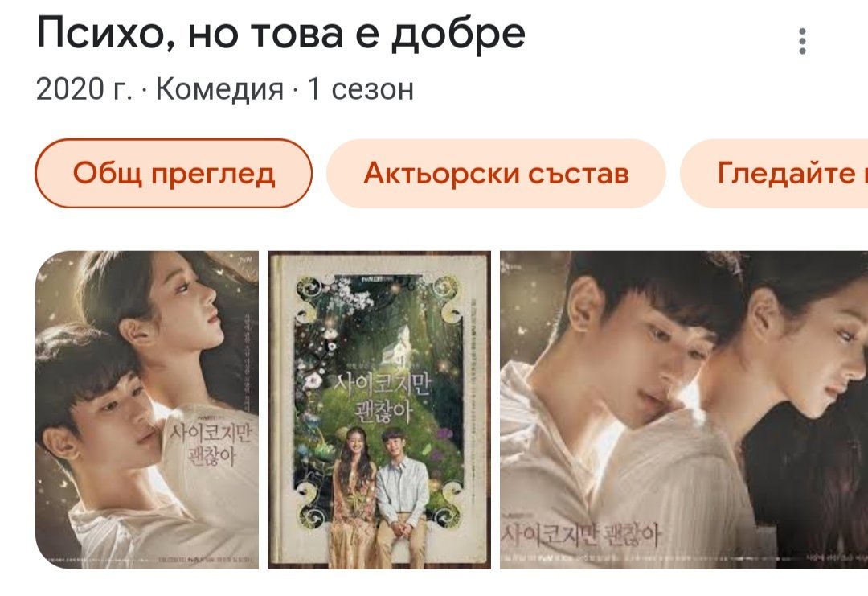868x596 pixels.
Task: Tap the title Психо, но това е добре
Action: [x=280, y=33]
